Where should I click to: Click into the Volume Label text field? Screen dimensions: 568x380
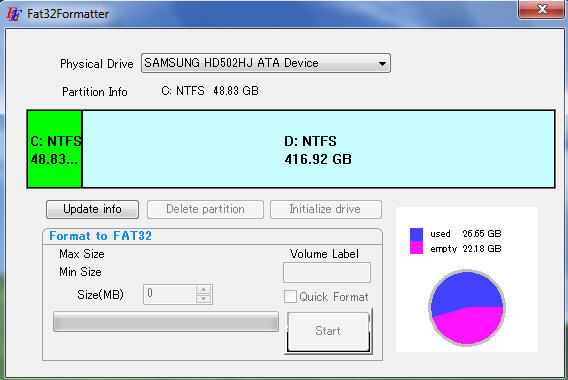click(x=327, y=272)
